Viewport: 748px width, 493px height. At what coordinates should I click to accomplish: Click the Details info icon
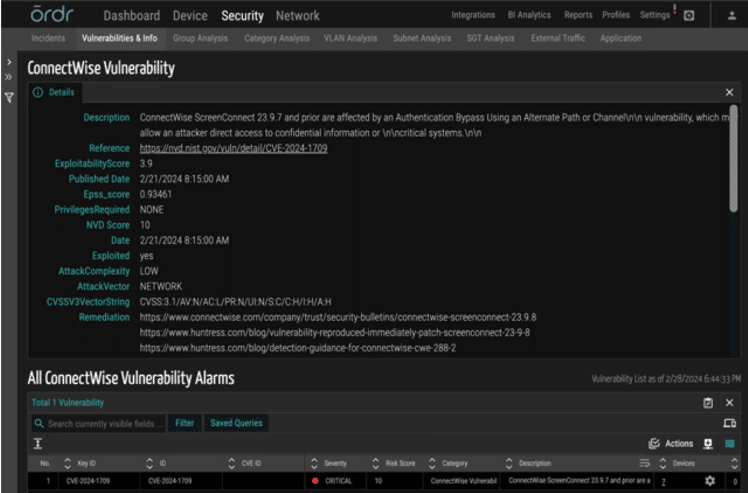tap(38, 93)
